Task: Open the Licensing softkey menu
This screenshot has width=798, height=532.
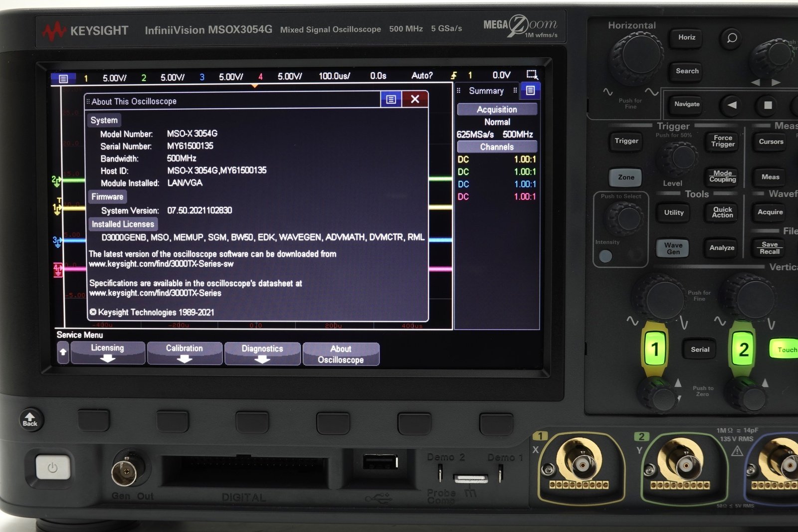Action: (x=108, y=353)
